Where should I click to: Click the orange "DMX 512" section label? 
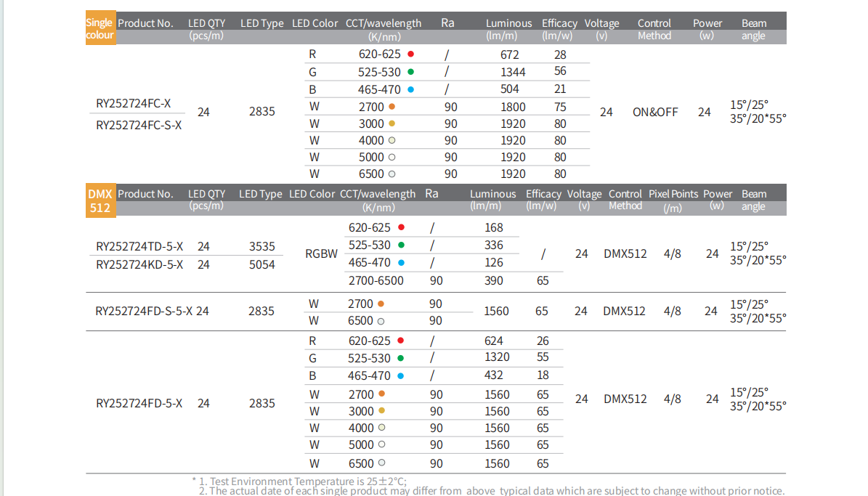[x=100, y=200]
